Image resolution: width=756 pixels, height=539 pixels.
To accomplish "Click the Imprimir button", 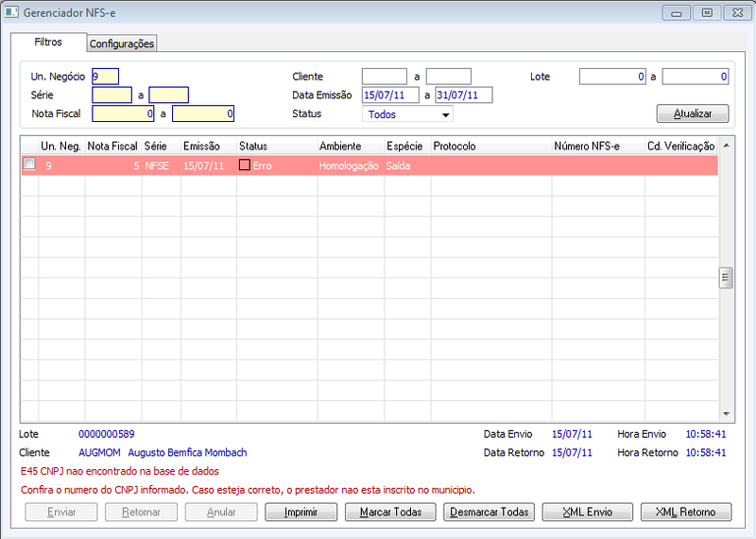I will pos(301,512).
